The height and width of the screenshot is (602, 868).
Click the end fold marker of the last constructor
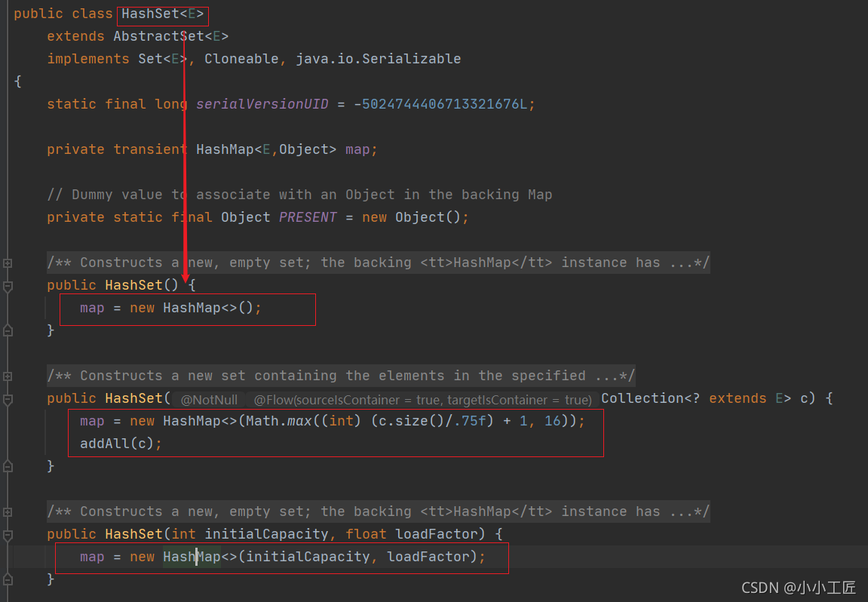[8, 579]
